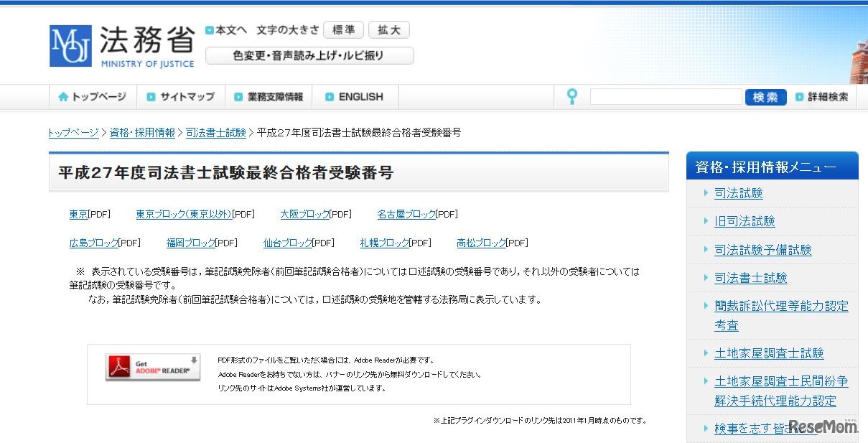Open the 大阪ブロック PDF link
The width and height of the screenshot is (868, 443).
point(304,213)
